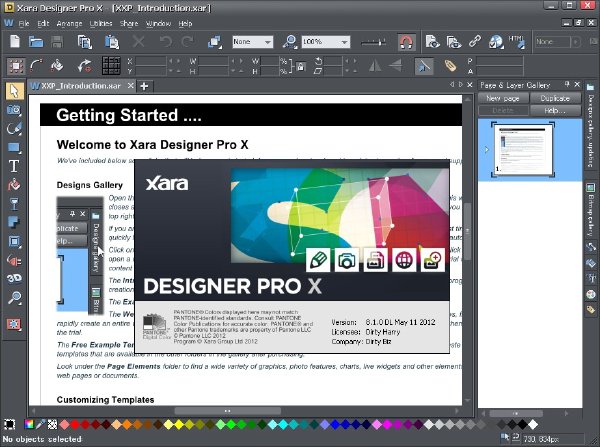Viewport: 600px width, 447px height.
Task: Activate the Zoom magnifier tool
Action: click(14, 297)
